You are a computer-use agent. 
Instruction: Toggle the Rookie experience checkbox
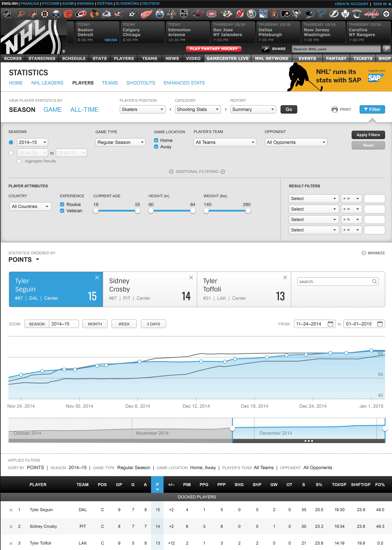coord(62,204)
